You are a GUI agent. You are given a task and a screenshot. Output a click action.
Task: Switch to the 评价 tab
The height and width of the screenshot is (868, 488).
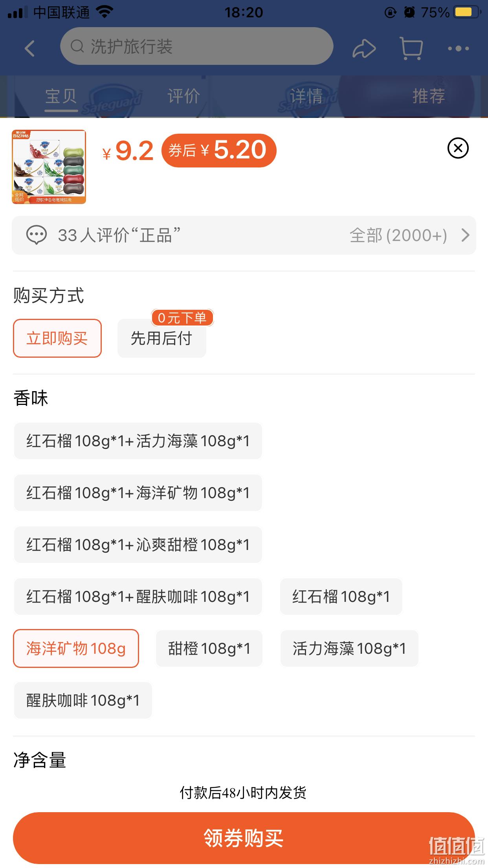pyautogui.click(x=183, y=96)
